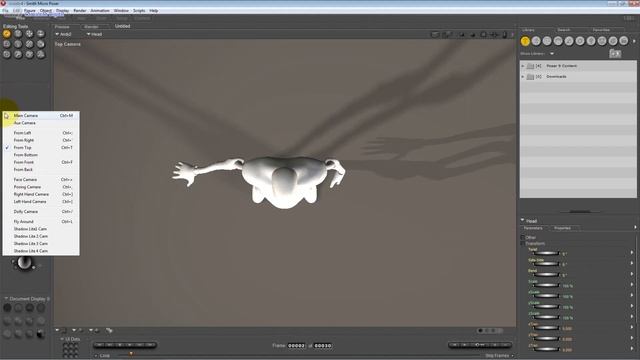Enable Fly Around in camera menu
This screenshot has width=640, height=360.
(x=41, y=221)
